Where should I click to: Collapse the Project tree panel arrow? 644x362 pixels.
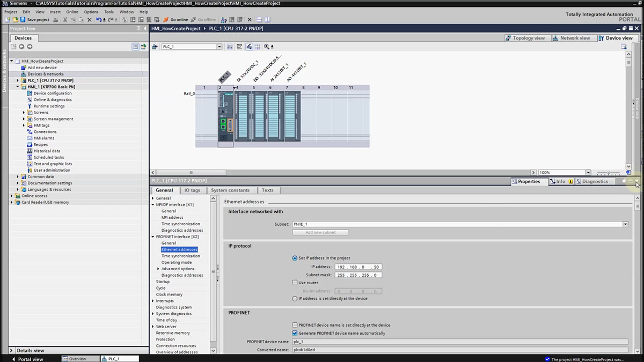(145, 28)
